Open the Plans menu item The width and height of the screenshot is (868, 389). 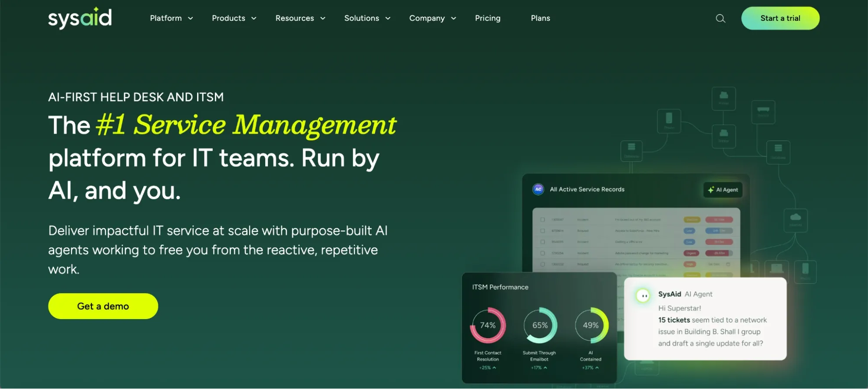(540, 18)
